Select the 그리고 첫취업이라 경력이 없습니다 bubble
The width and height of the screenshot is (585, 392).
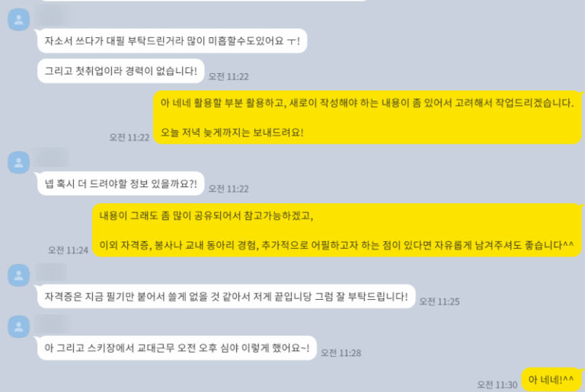click(121, 71)
